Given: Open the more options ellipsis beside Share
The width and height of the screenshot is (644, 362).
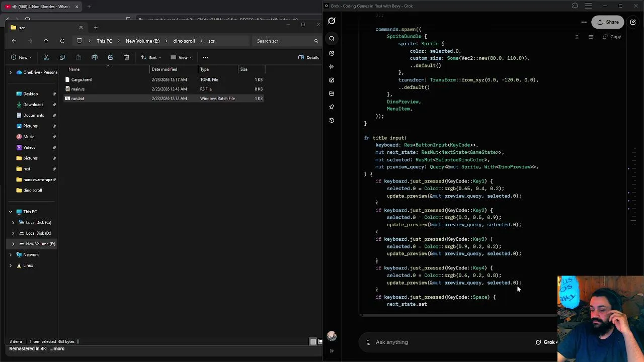Looking at the screenshot, I should click(x=584, y=22).
